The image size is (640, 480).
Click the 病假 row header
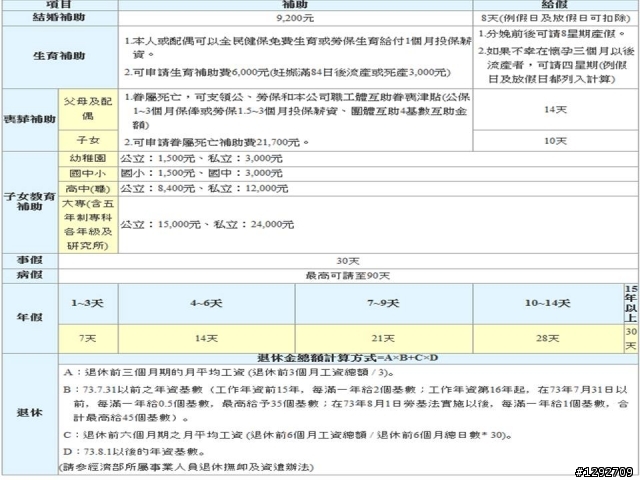30,275
